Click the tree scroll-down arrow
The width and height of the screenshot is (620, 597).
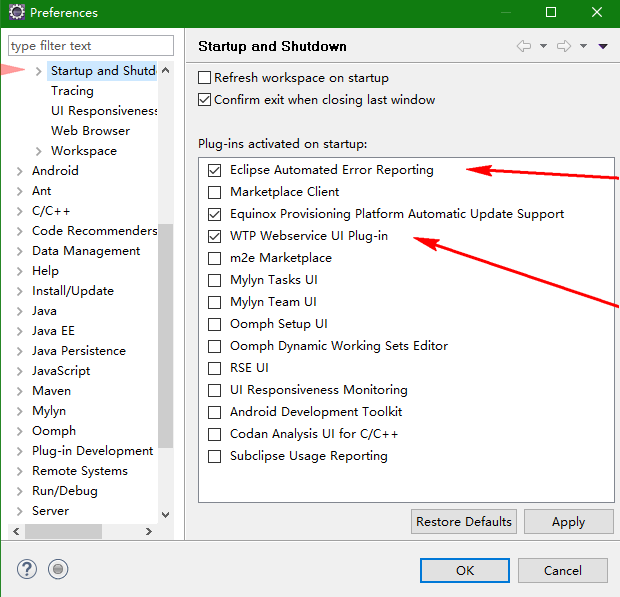(166, 515)
